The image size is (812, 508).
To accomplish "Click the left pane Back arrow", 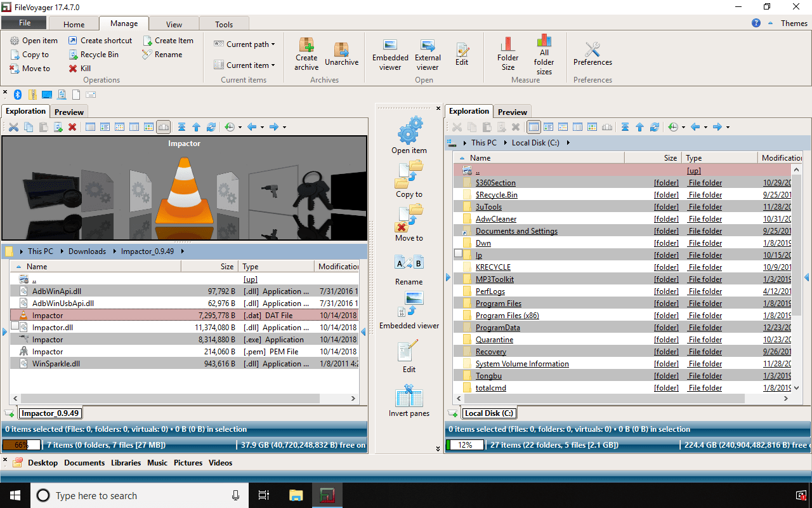I will click(252, 127).
